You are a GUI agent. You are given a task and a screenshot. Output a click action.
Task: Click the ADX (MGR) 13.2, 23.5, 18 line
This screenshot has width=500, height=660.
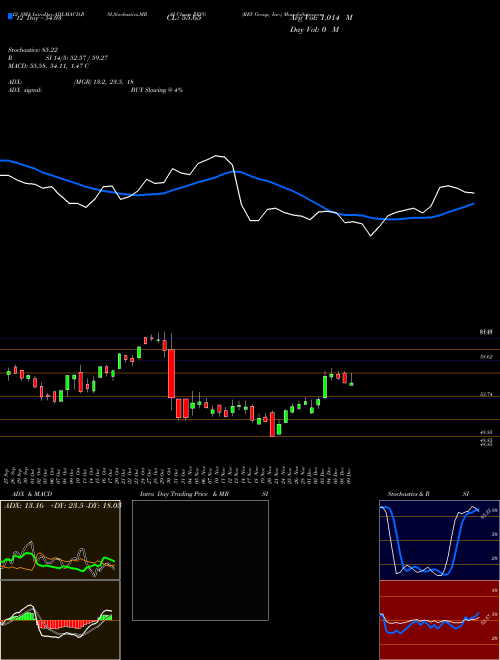pyautogui.click(x=71, y=82)
